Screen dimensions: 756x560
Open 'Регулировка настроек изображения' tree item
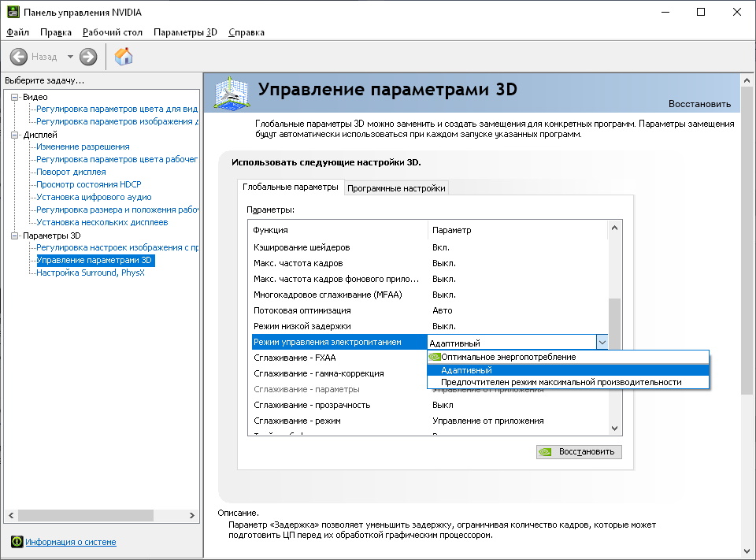117,247
